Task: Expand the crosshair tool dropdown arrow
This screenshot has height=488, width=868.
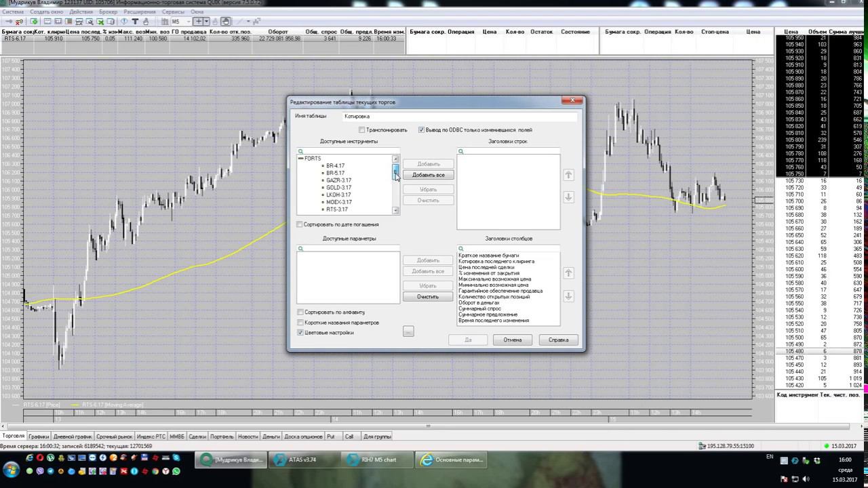Action: 208,22
